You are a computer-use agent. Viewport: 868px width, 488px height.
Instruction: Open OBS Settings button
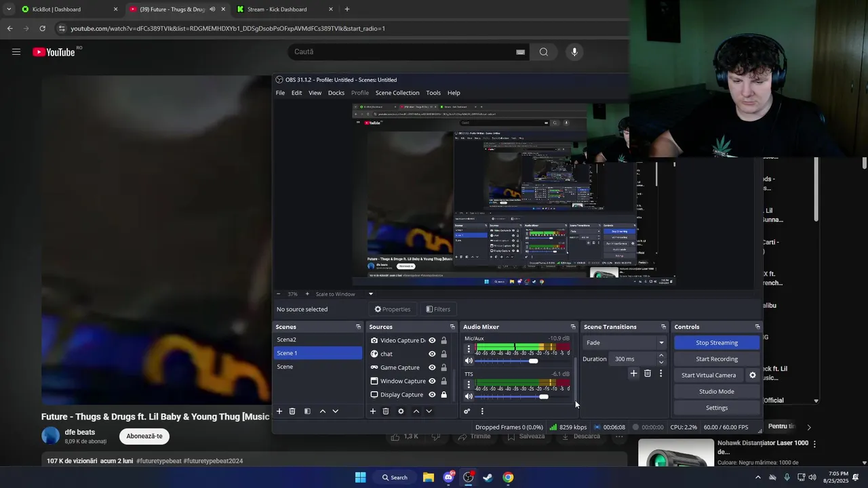[x=717, y=407]
